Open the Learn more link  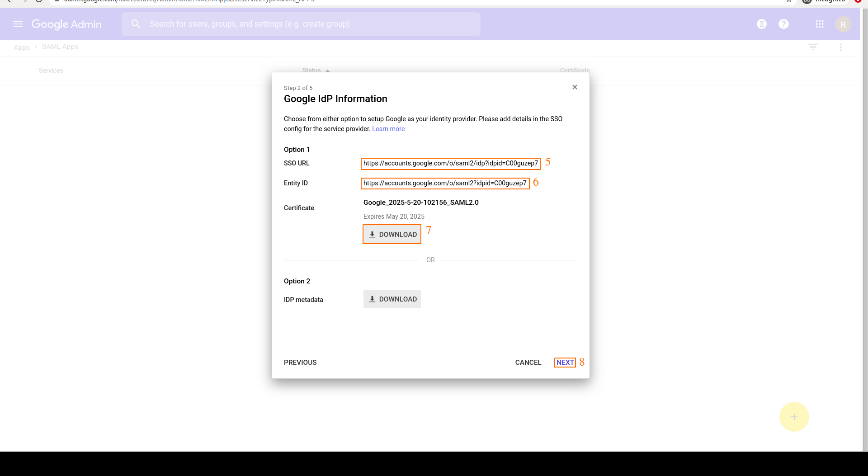(x=388, y=129)
